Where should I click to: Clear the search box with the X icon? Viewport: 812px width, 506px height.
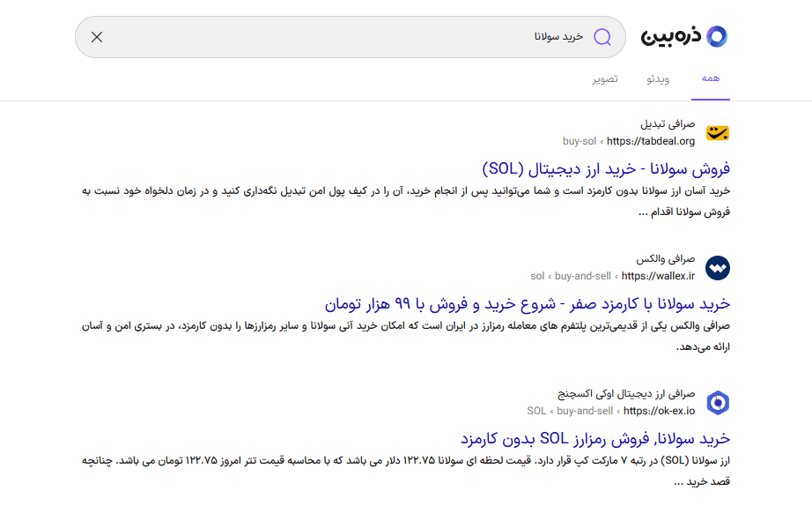tap(97, 37)
